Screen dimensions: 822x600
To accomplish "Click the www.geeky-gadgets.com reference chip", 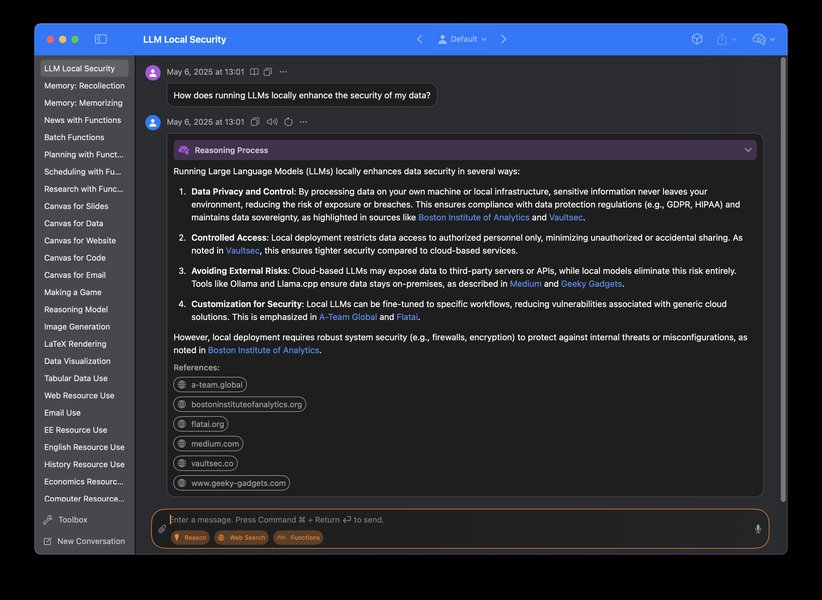I will click(x=232, y=483).
